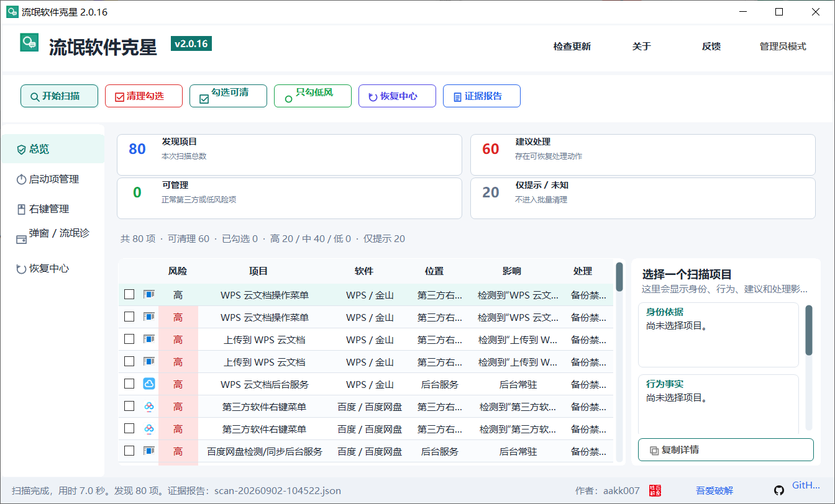The height and width of the screenshot is (504, 835).
Task: Click the 项目 column header
Action: click(258, 271)
